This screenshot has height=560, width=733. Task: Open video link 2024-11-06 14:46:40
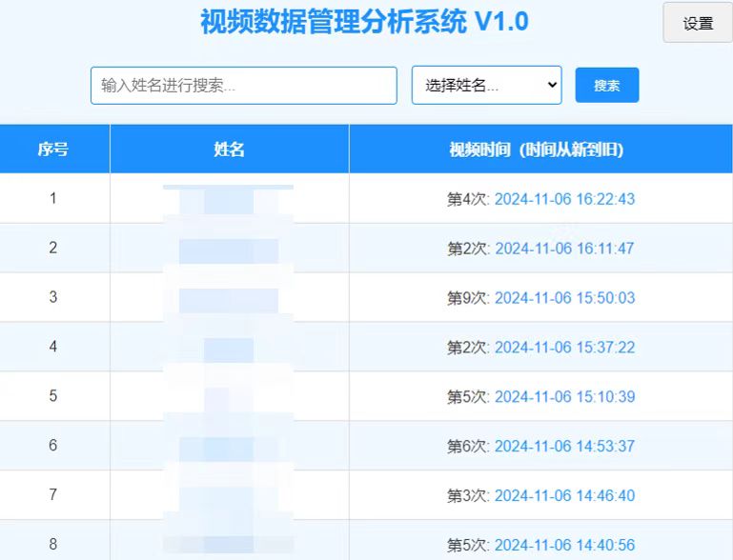(564, 496)
